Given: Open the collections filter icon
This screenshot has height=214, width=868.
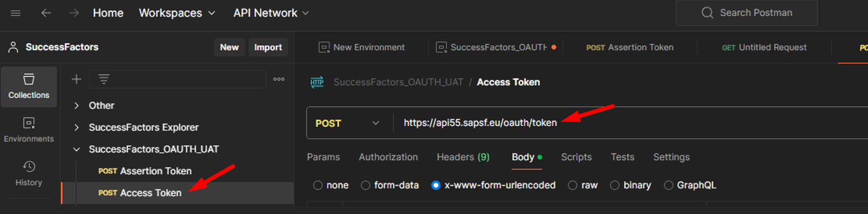Looking at the screenshot, I should click(103, 79).
